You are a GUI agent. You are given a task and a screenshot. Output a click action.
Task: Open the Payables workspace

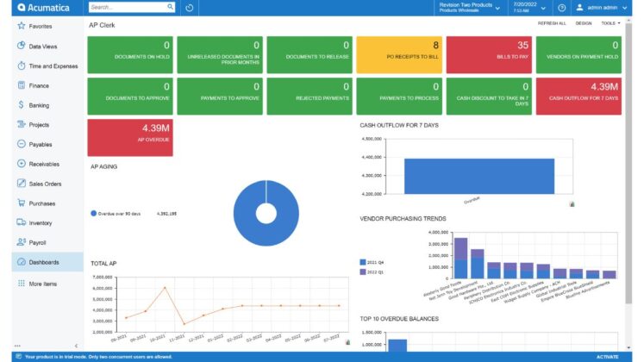[41, 144]
